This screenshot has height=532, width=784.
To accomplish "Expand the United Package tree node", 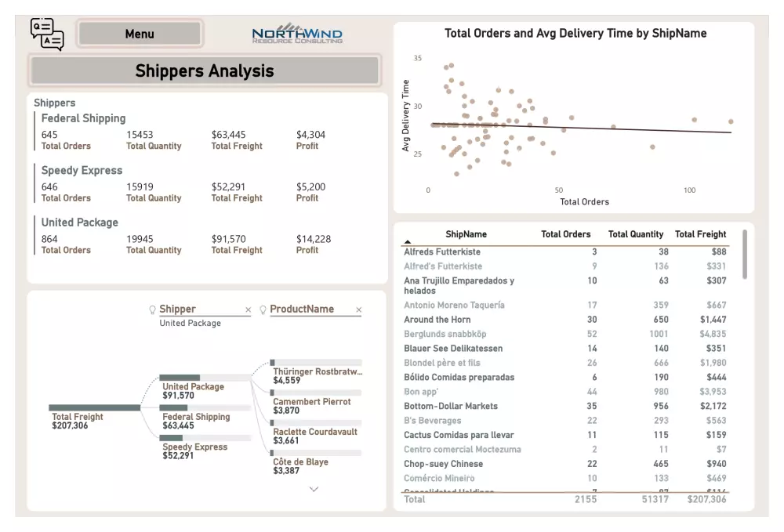I will (x=182, y=376).
